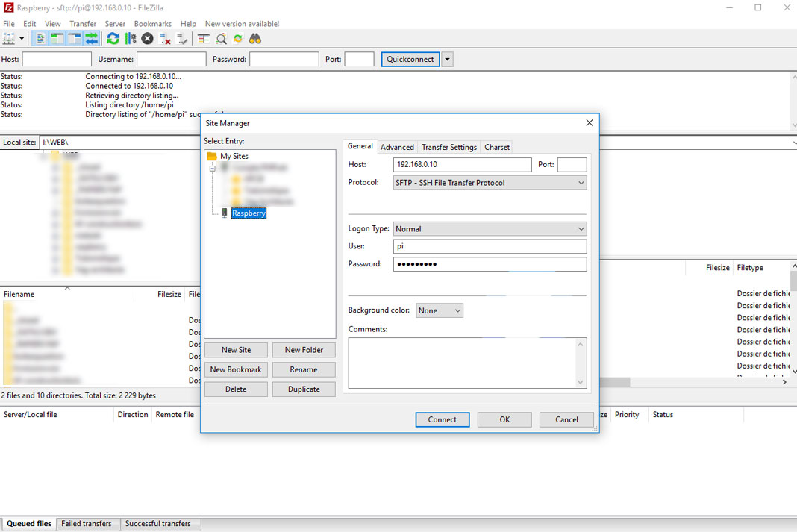The width and height of the screenshot is (797, 532).
Task: Open directory listing filters icon
Action: (x=204, y=39)
